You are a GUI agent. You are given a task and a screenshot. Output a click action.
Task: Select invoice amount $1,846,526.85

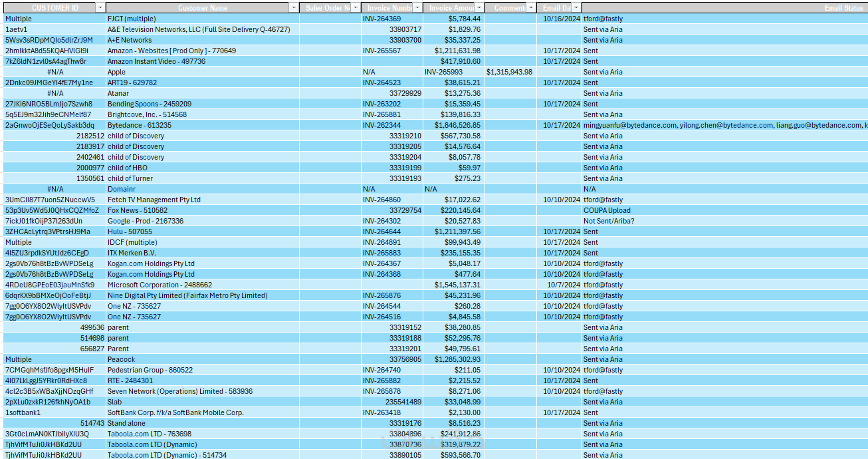point(453,125)
